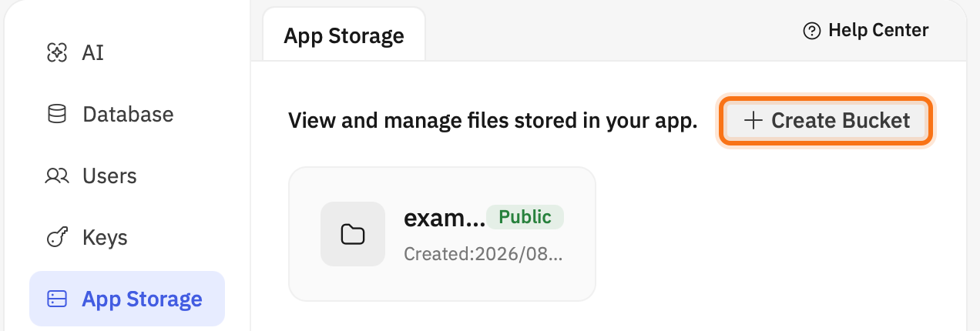Go to the Database section label

[x=128, y=115]
